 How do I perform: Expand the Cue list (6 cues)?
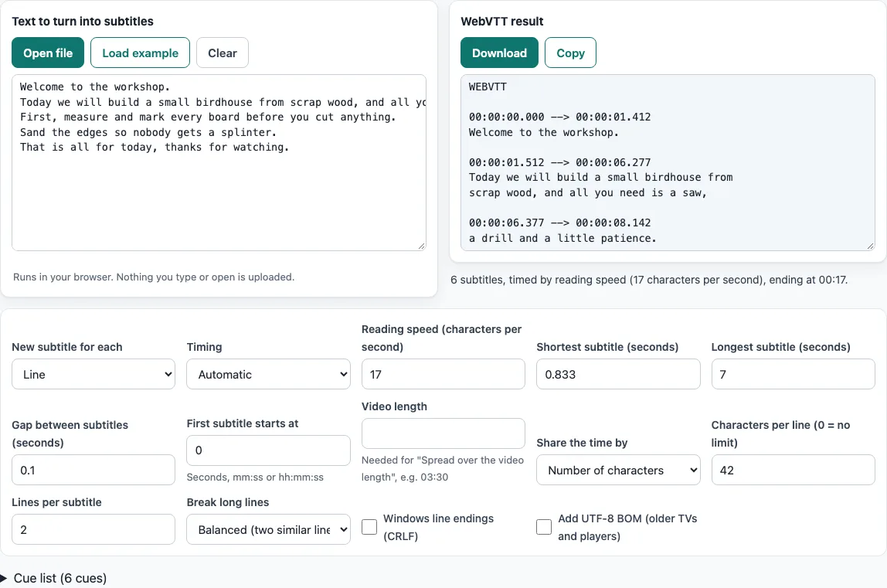[x=54, y=578]
